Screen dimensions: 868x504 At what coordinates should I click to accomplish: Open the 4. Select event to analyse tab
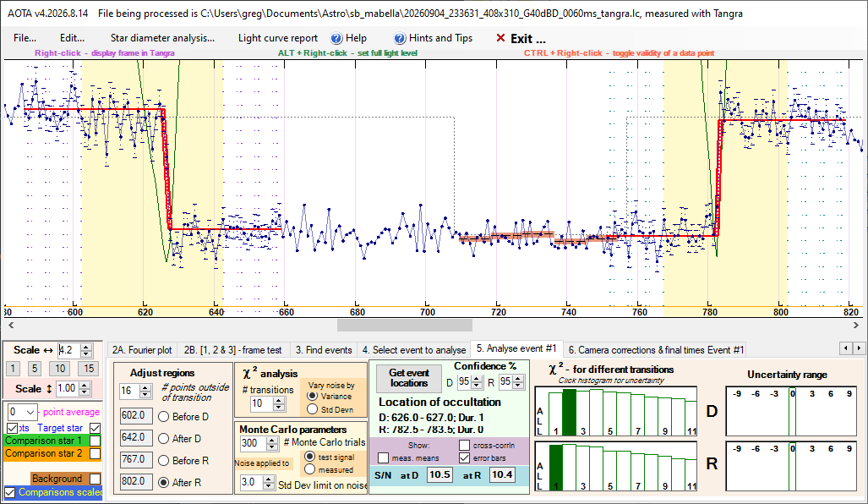(x=413, y=350)
